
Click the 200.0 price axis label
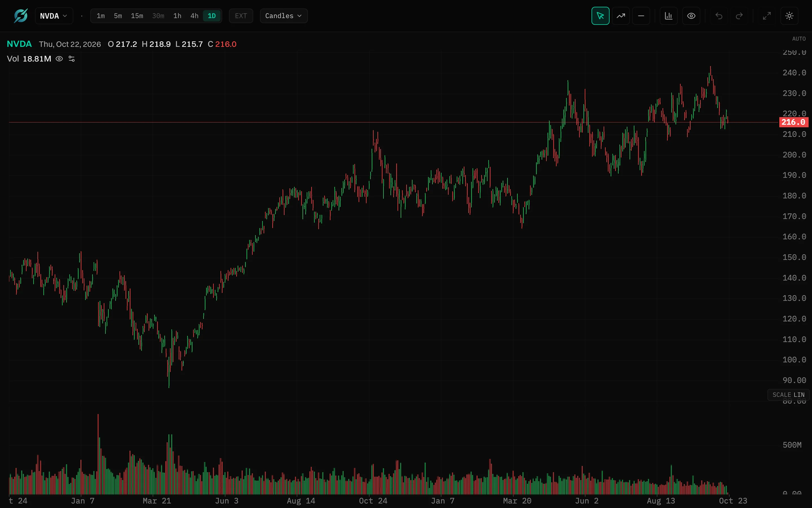[794, 155]
